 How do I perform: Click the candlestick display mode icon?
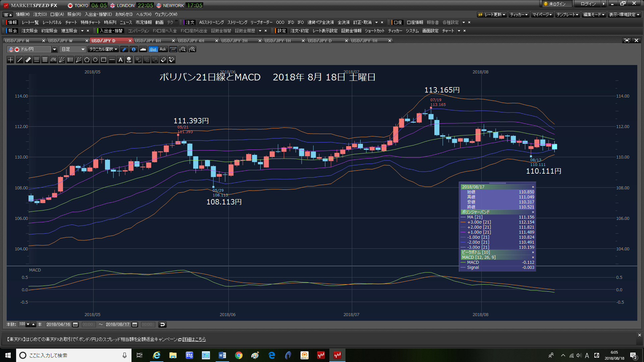coord(173,49)
